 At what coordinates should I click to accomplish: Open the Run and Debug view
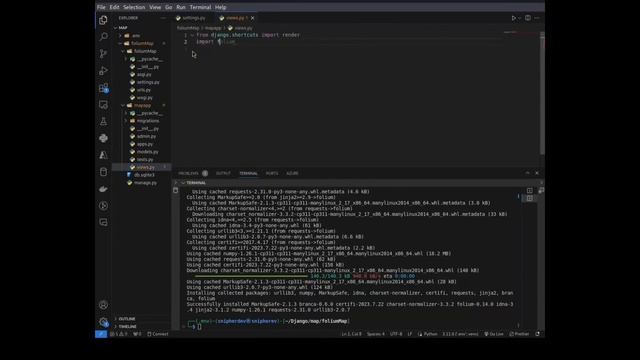103,71
